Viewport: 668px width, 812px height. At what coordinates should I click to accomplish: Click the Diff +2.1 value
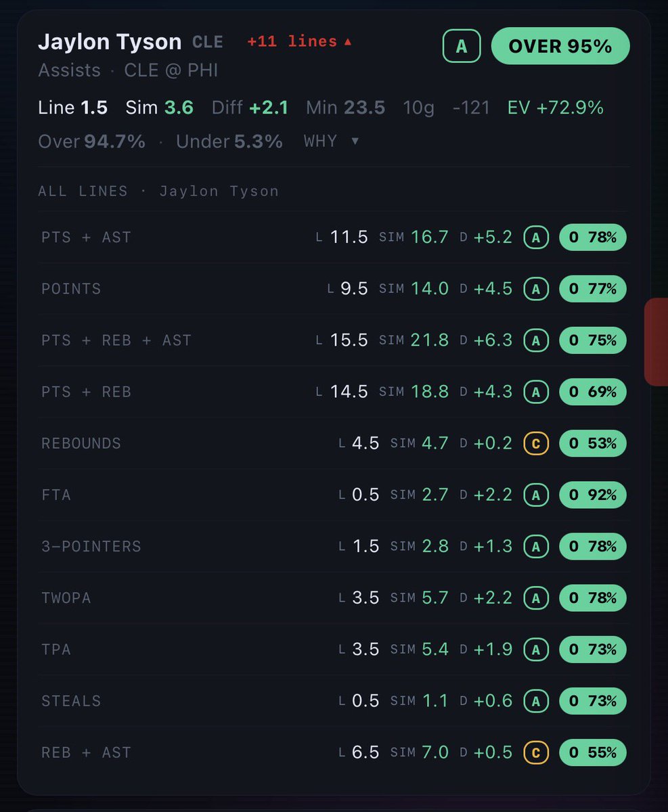coord(250,108)
